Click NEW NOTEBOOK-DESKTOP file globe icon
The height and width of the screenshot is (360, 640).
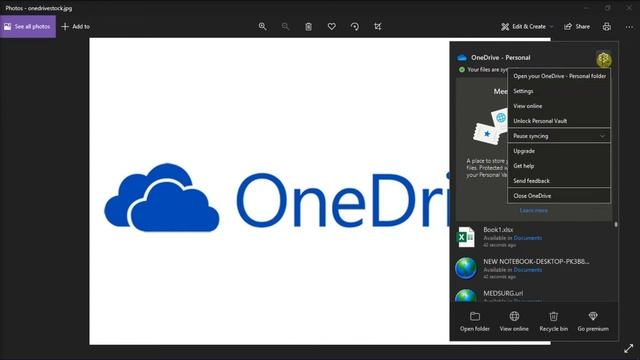pyautogui.click(x=466, y=268)
